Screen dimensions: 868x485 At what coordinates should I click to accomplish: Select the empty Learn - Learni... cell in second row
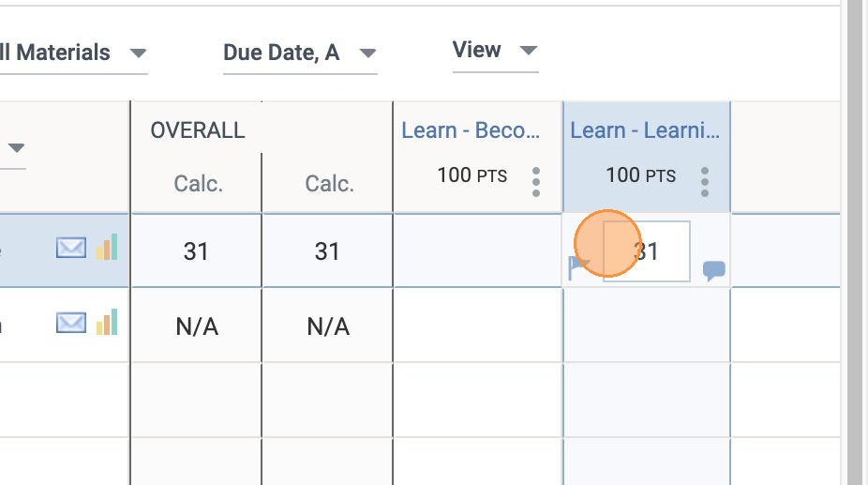[646, 326]
